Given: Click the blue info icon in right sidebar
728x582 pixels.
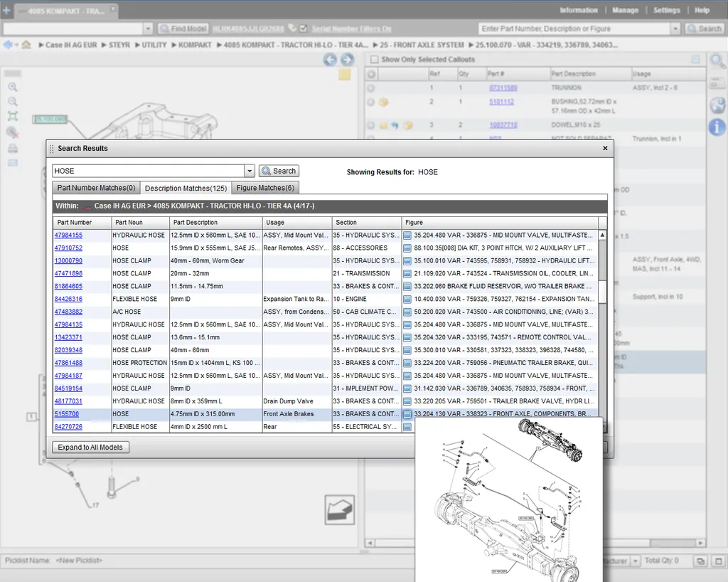Looking at the screenshot, I should [717, 127].
